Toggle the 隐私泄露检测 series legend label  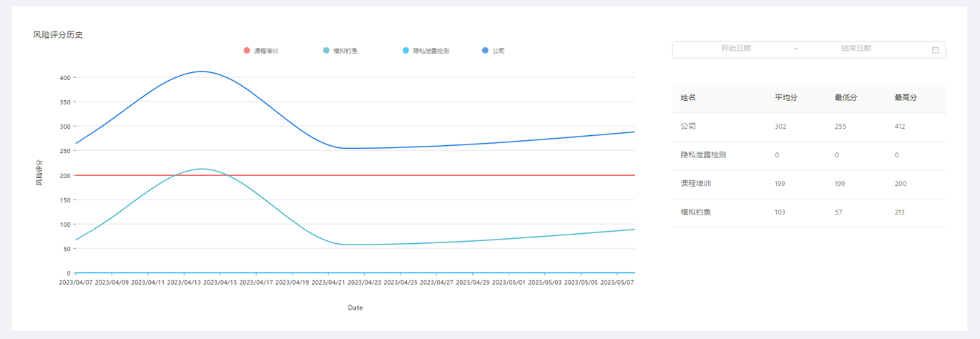[431, 51]
